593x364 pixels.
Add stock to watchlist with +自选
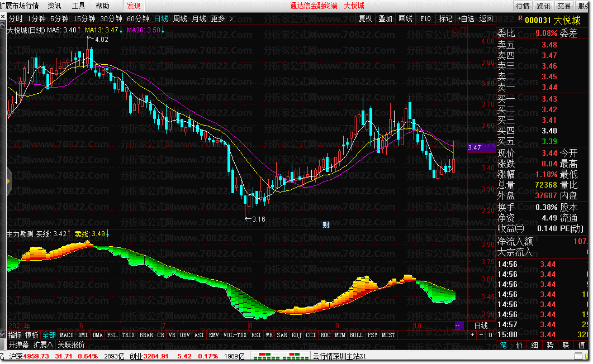click(x=466, y=18)
